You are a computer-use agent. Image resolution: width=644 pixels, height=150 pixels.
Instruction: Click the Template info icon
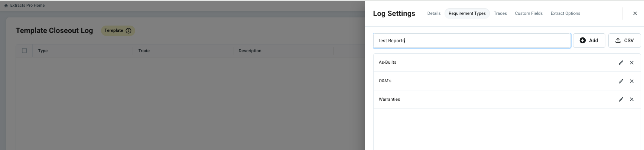[x=129, y=31]
